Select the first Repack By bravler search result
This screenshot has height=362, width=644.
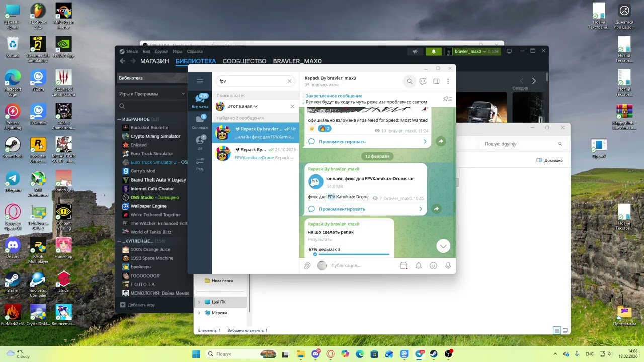pos(256,133)
